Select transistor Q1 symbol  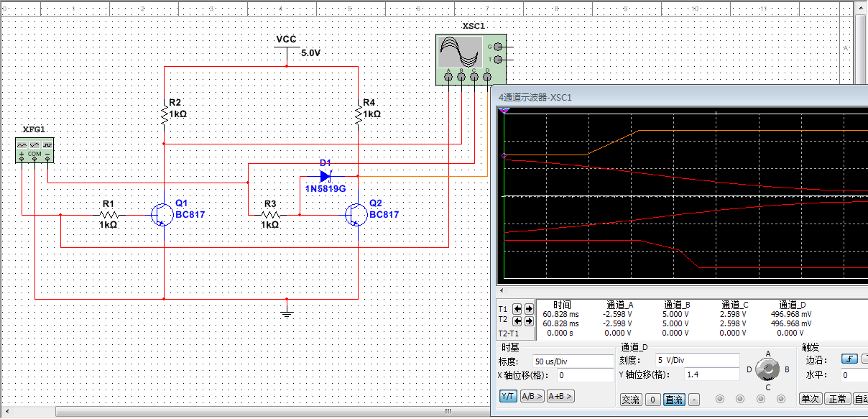click(162, 215)
